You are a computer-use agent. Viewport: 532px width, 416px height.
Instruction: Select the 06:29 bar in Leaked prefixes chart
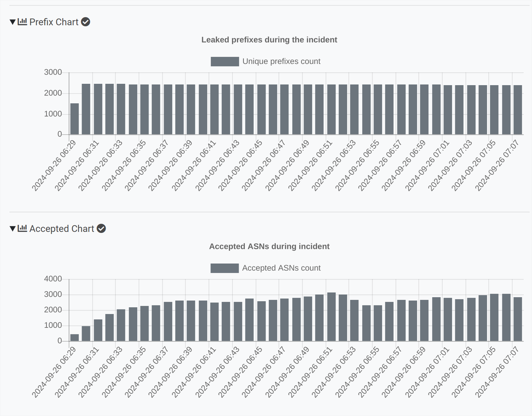click(74, 119)
